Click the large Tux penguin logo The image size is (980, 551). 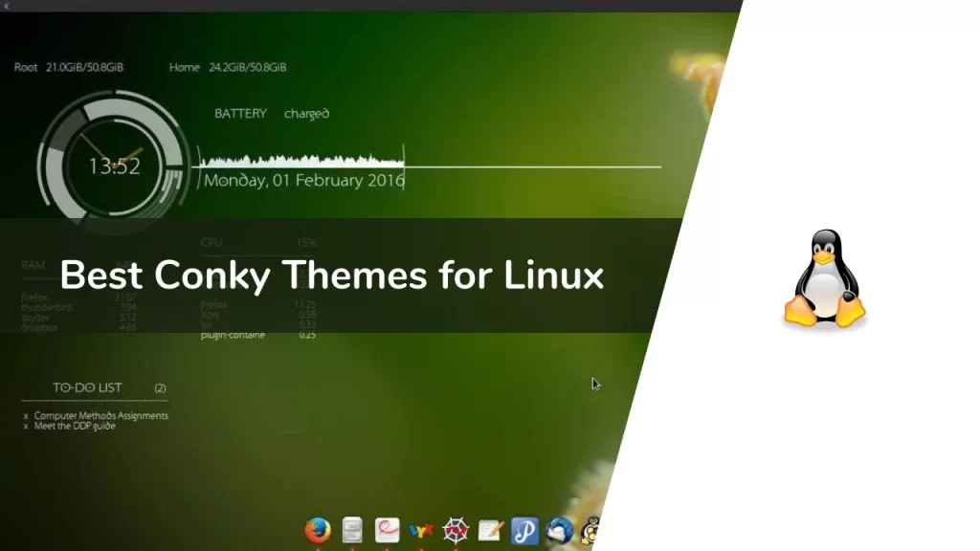[825, 278]
